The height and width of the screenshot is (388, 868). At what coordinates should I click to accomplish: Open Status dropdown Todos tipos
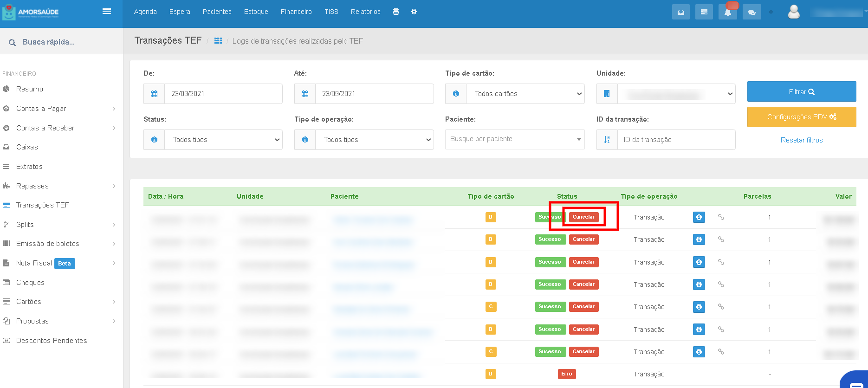(223, 140)
